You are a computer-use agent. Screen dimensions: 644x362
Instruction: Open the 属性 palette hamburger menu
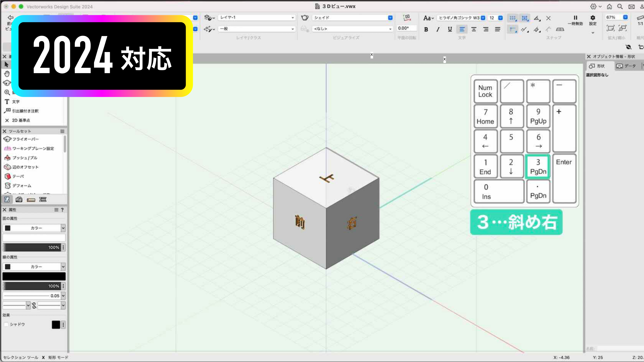(x=56, y=210)
